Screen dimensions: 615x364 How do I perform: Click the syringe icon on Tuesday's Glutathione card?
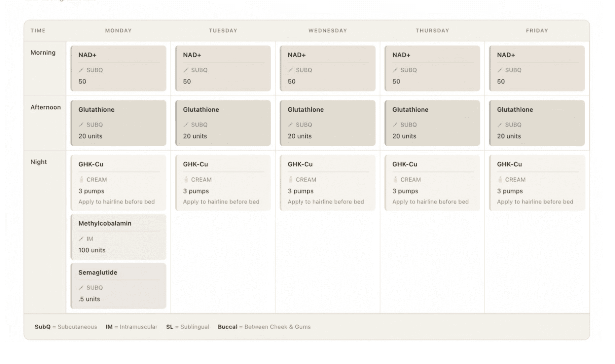pyautogui.click(x=186, y=125)
